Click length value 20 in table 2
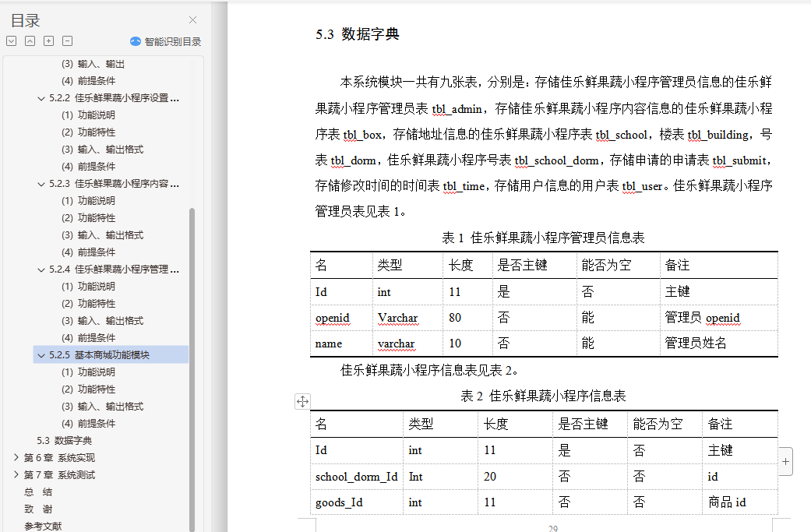The width and height of the screenshot is (811, 532). [x=490, y=476]
